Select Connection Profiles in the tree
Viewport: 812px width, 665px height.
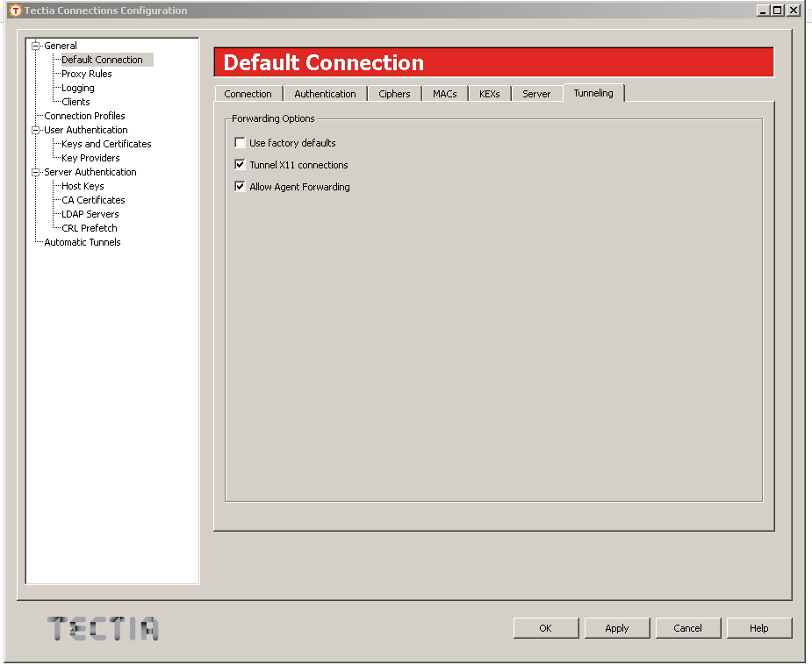pos(84,116)
